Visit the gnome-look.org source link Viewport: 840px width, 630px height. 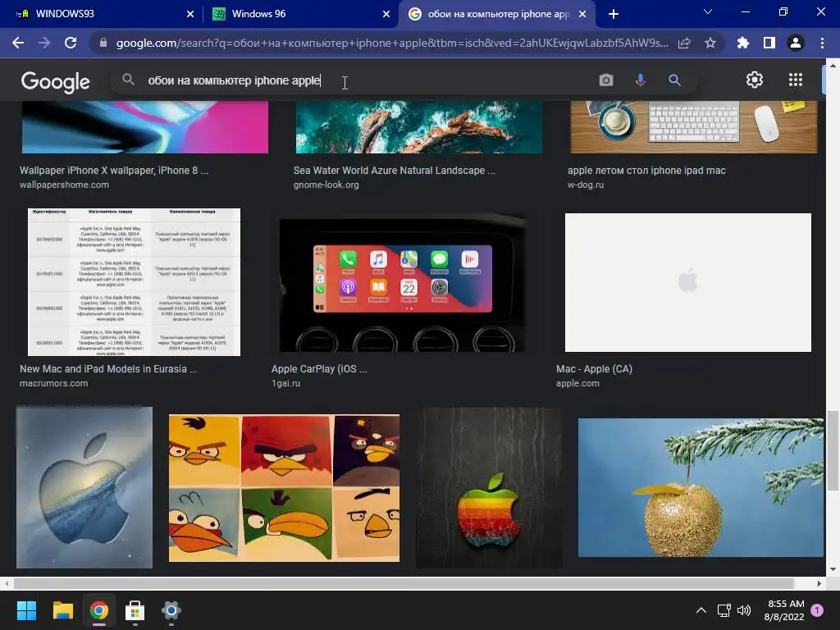326,185
